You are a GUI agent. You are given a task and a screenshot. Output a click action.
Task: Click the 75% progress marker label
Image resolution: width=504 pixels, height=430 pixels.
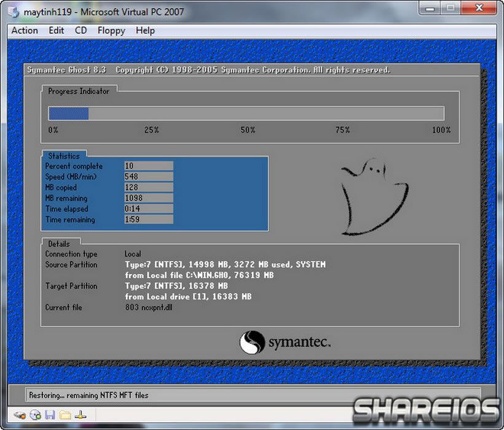tap(342, 130)
